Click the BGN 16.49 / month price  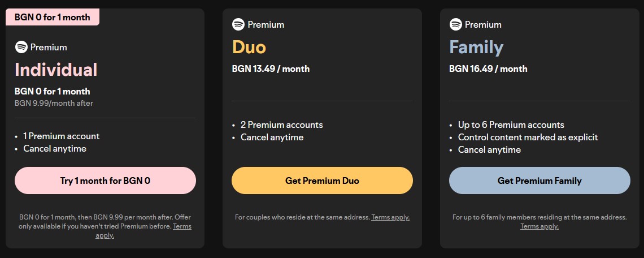coord(488,68)
